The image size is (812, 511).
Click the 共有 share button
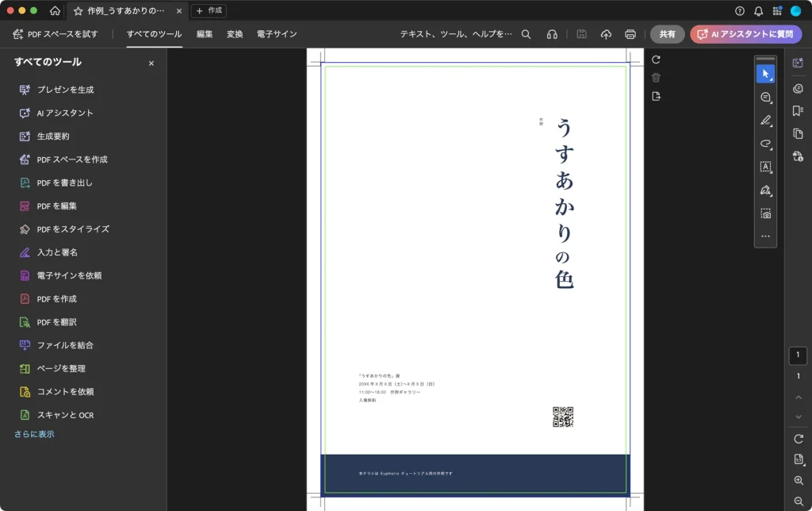click(x=667, y=34)
